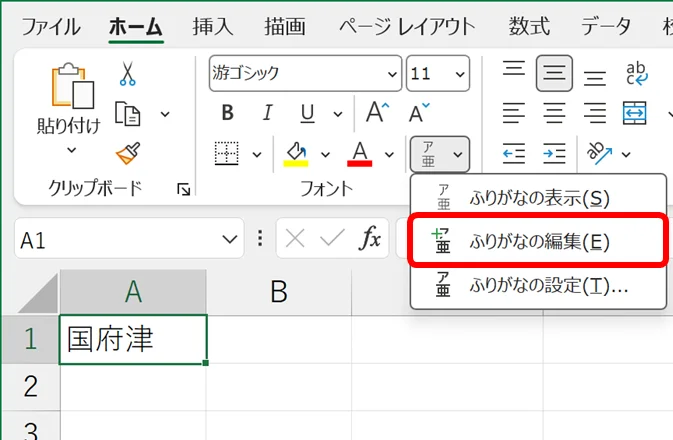Click the Paste clipboard icon

point(69,90)
